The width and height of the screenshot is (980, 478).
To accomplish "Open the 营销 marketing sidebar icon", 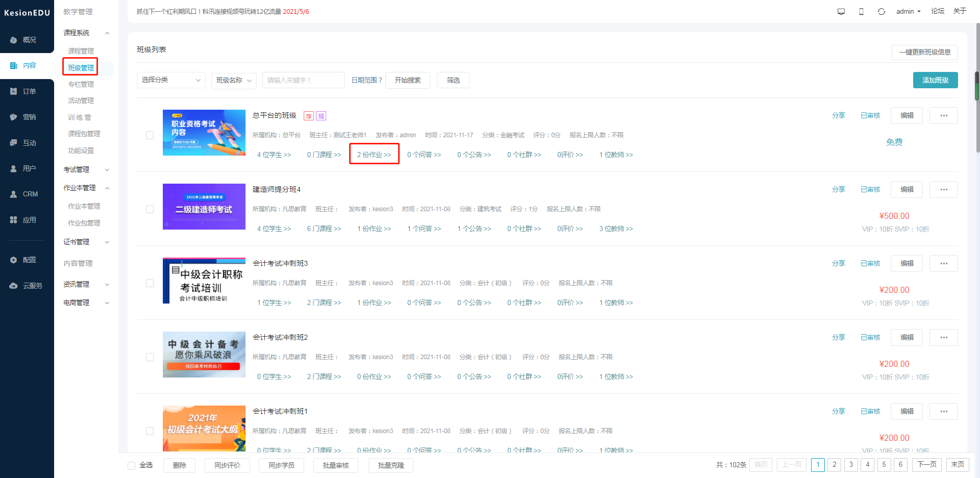I will tap(14, 117).
